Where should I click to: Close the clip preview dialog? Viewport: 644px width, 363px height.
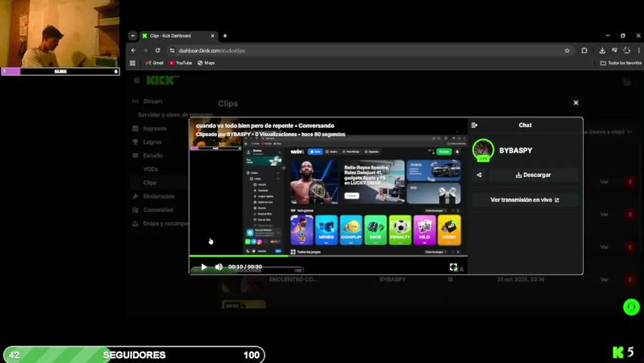576,103
